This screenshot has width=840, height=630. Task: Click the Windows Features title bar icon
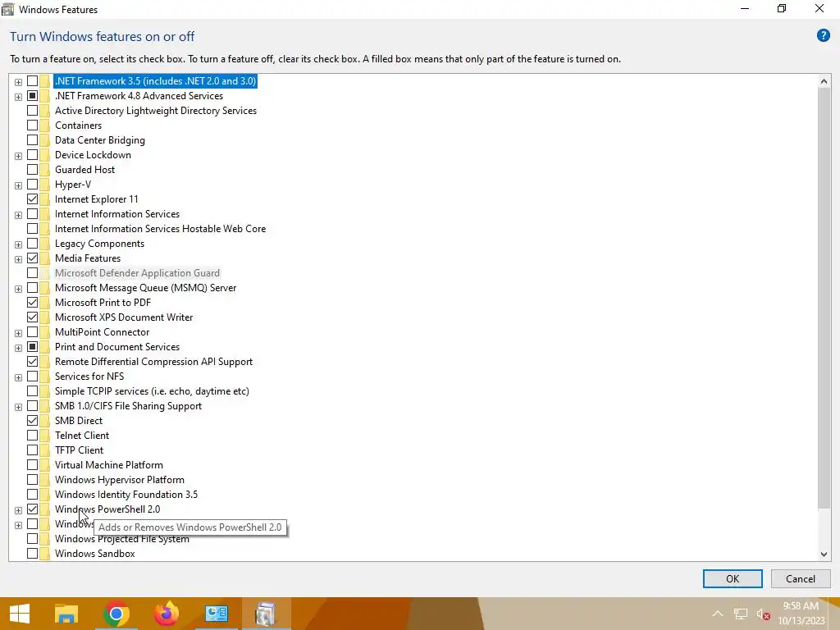coord(8,9)
